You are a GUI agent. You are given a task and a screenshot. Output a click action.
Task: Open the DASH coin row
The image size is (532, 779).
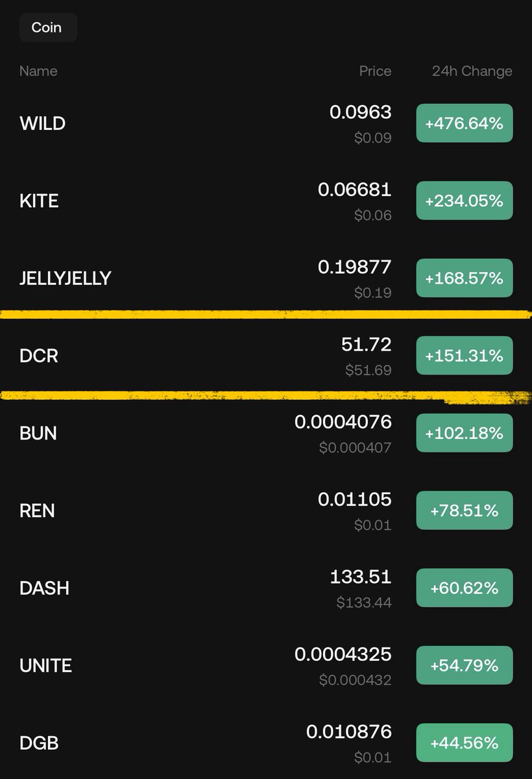(44, 588)
